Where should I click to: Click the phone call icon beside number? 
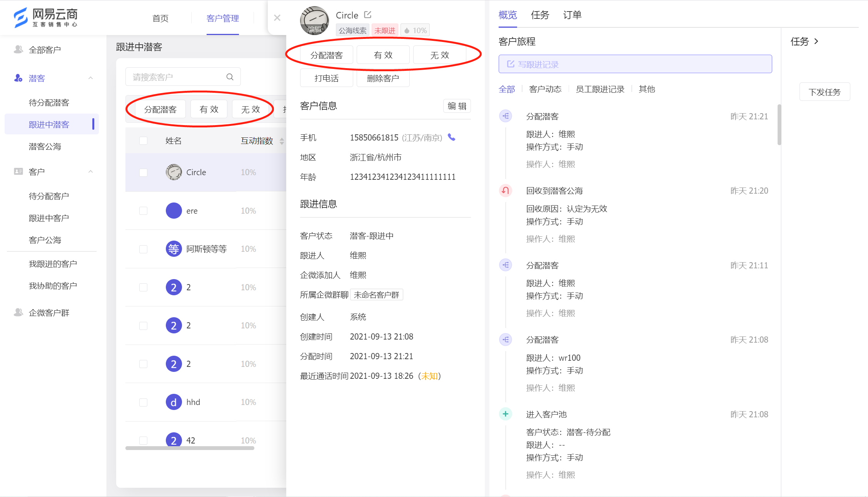452,137
